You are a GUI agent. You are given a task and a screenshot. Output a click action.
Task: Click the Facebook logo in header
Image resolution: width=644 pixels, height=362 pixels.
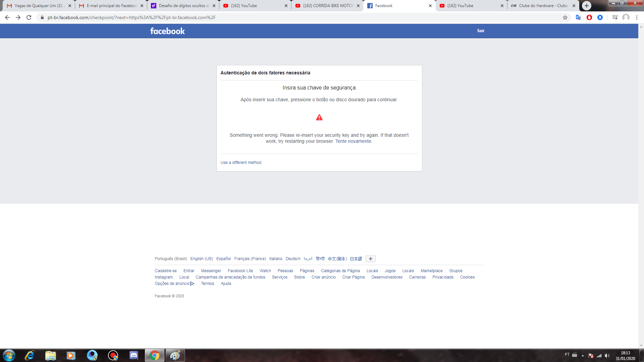(x=167, y=31)
